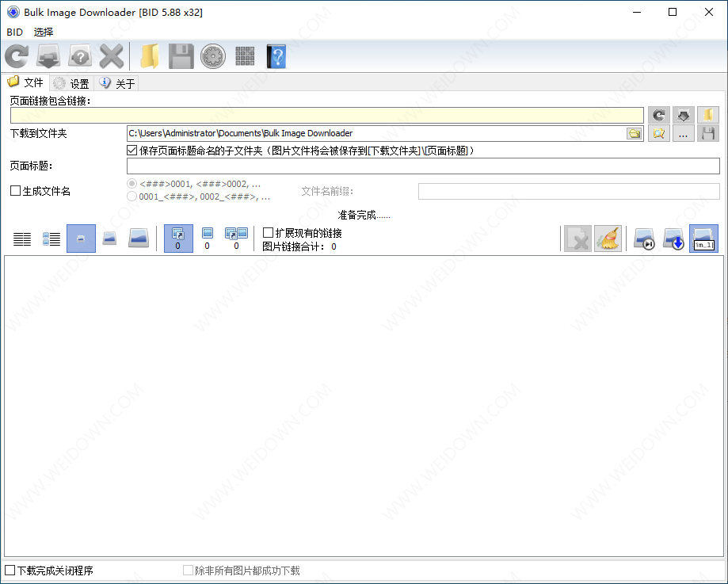
Task: Click the 下载到文件夹 label
Action: (x=39, y=134)
